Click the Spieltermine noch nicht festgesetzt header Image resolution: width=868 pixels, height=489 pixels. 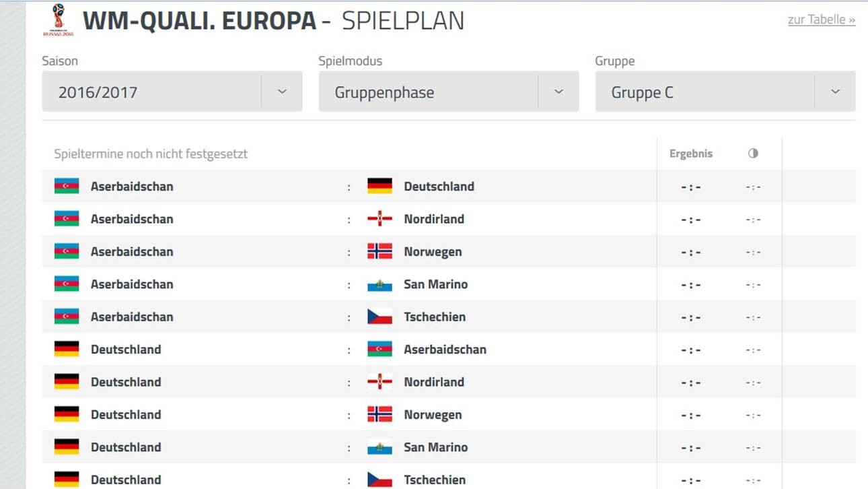pyautogui.click(x=151, y=154)
